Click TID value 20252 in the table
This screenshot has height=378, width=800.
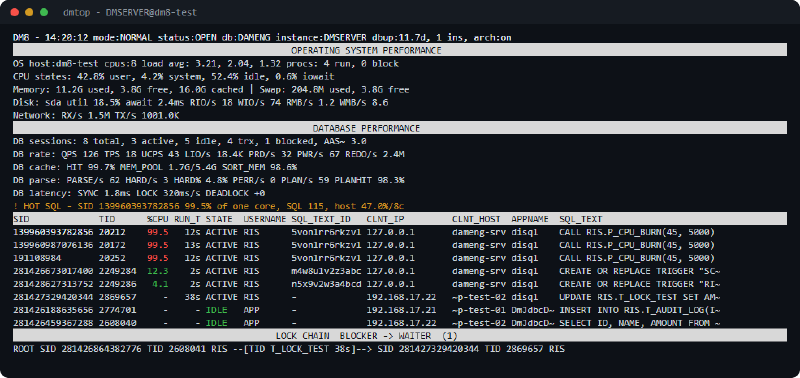[112, 258]
